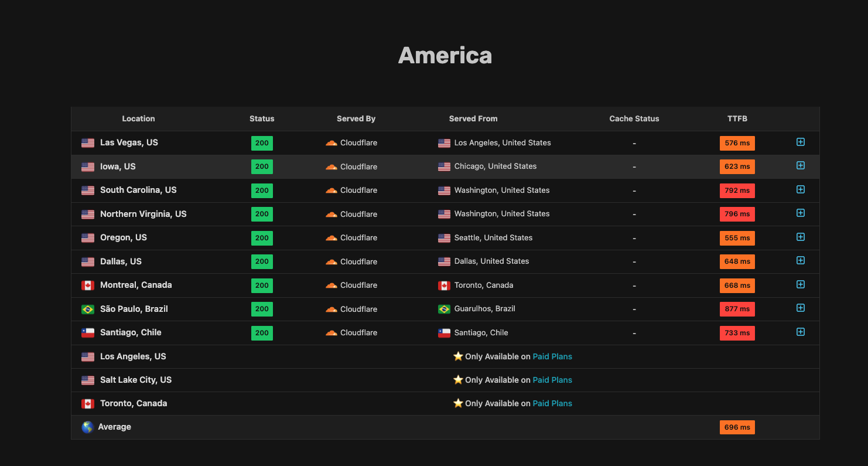Expand details for the South Carolina, US row
868x466 pixels.
coord(801,189)
